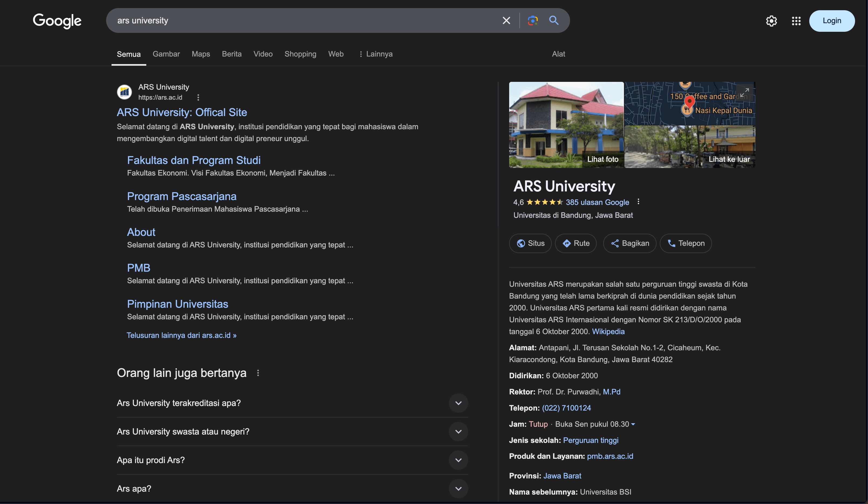Open three-dot menu next to ars.ac.id URL

(x=198, y=97)
